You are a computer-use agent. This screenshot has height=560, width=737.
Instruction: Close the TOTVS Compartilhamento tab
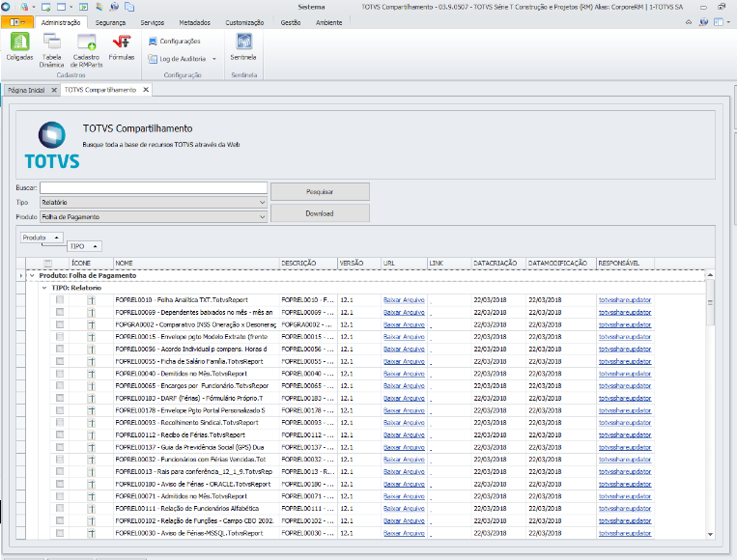[146, 89]
